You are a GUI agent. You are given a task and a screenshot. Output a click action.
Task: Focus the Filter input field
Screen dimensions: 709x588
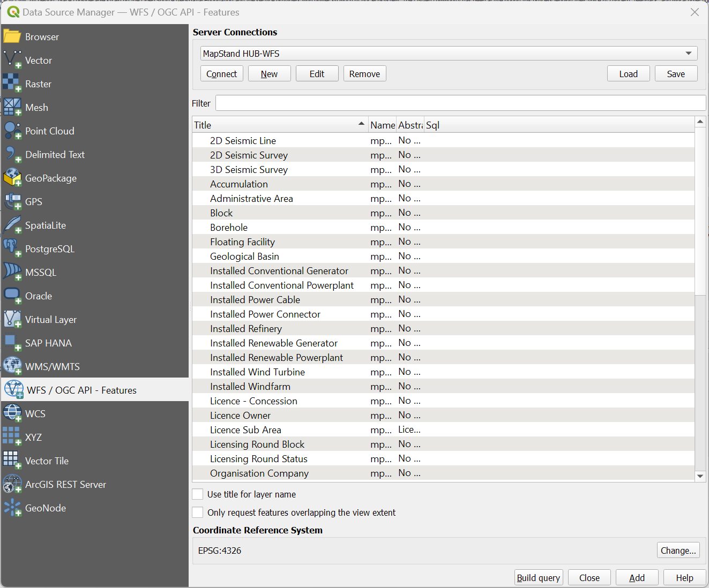461,103
